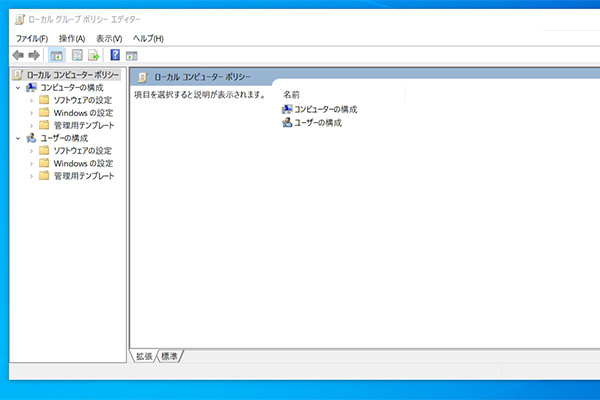Switch to the 拡張 tab
The image size is (600, 400).
[x=144, y=356]
